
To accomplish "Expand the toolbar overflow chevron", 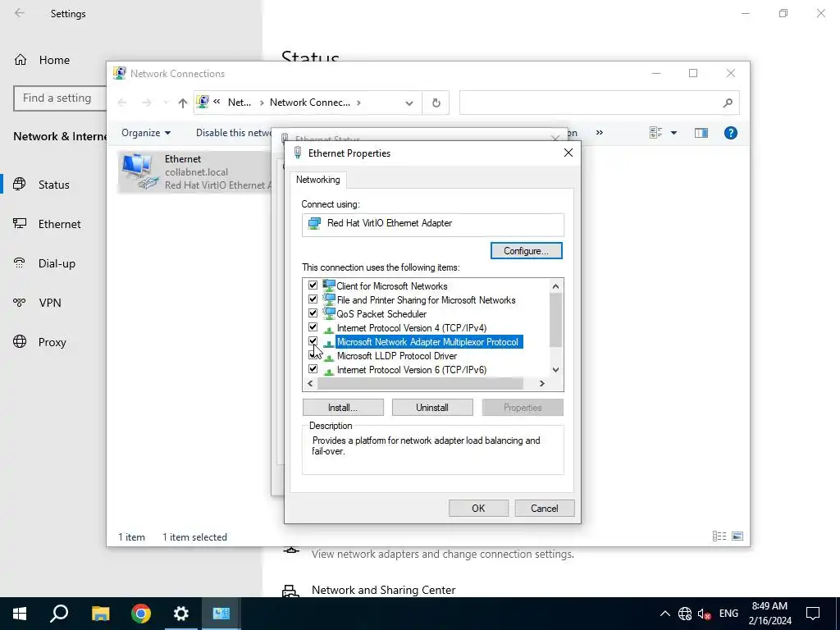I will 600,132.
